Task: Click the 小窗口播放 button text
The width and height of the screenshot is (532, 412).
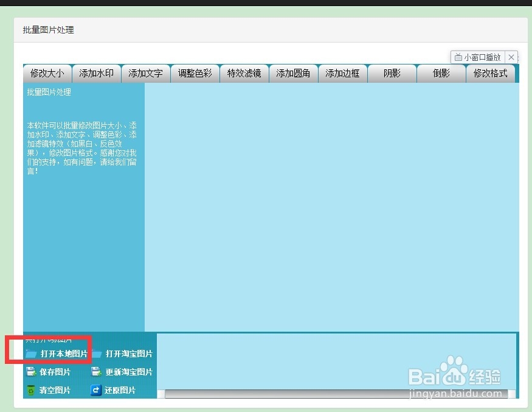Action: [x=483, y=57]
